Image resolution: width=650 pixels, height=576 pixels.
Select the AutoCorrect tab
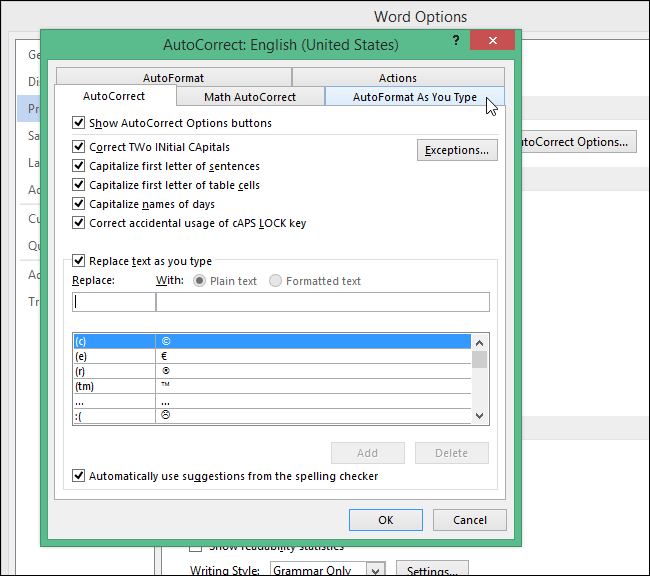pos(114,96)
